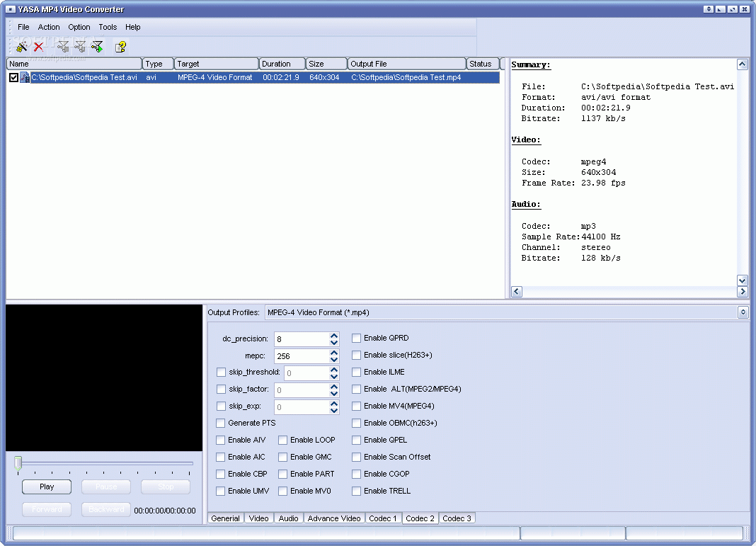
Task: Click the summary panel scroll-right arrow
Action: pyautogui.click(x=743, y=291)
